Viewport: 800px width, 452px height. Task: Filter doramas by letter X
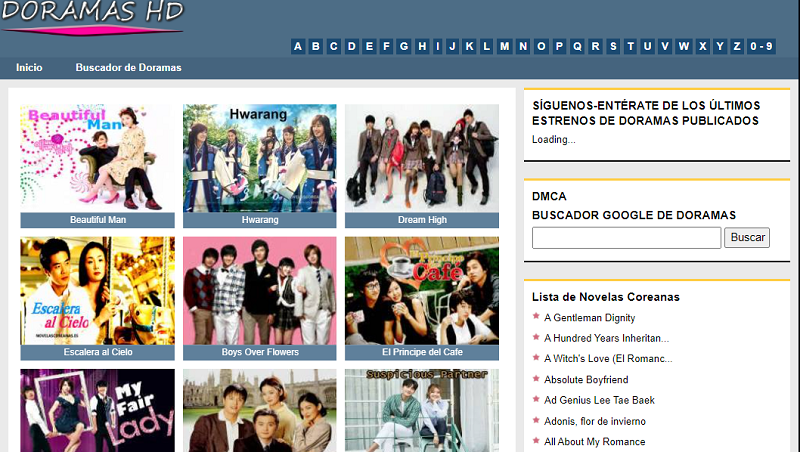click(703, 46)
